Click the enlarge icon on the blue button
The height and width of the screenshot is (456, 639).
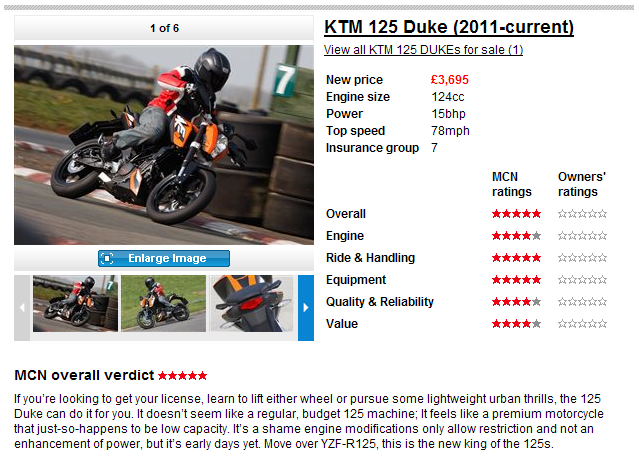(x=107, y=258)
